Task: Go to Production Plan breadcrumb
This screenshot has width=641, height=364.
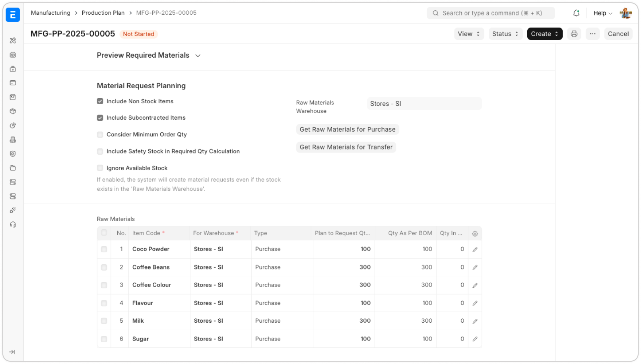Action: 103,13
